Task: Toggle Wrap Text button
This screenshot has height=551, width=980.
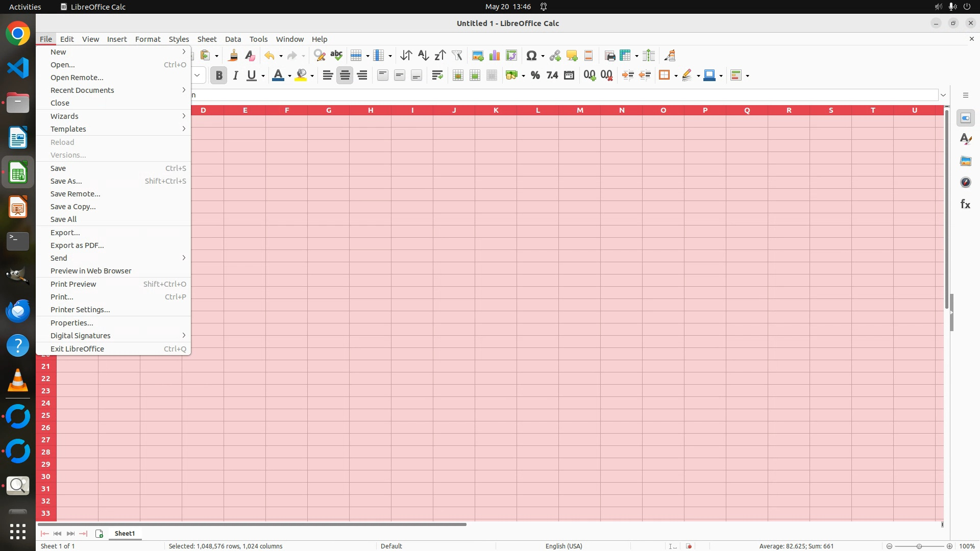Action: click(437, 76)
